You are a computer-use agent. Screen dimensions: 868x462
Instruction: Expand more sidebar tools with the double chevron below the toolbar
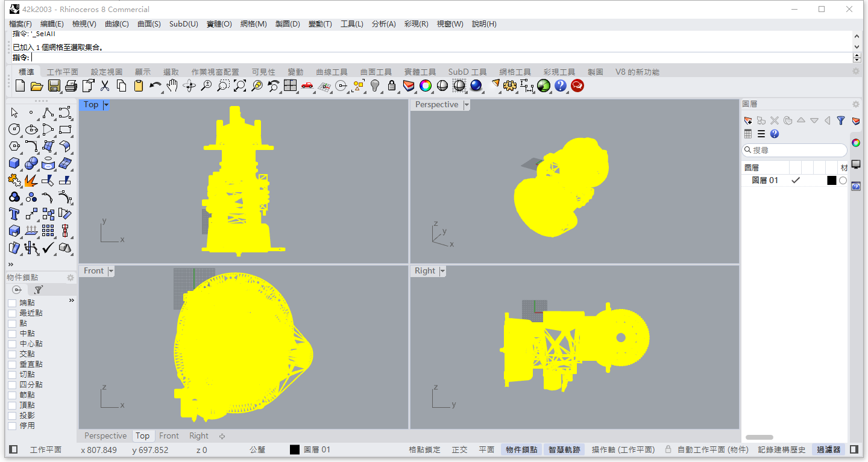coord(11,264)
